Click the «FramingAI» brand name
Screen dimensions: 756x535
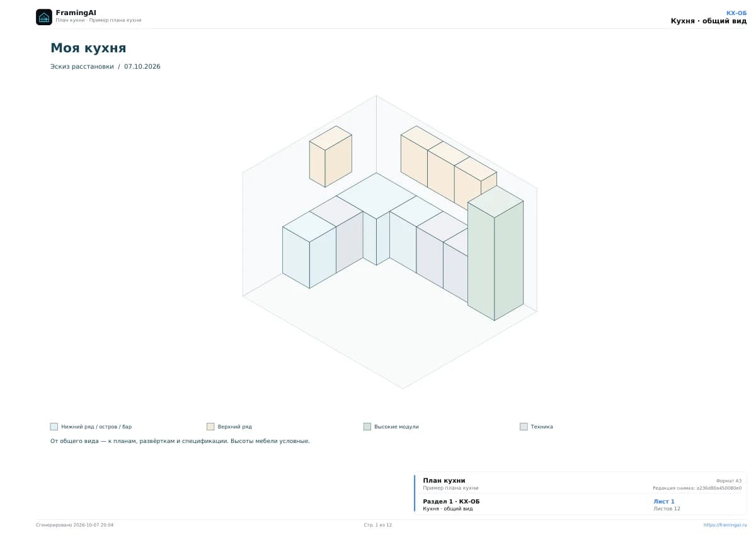76,13
